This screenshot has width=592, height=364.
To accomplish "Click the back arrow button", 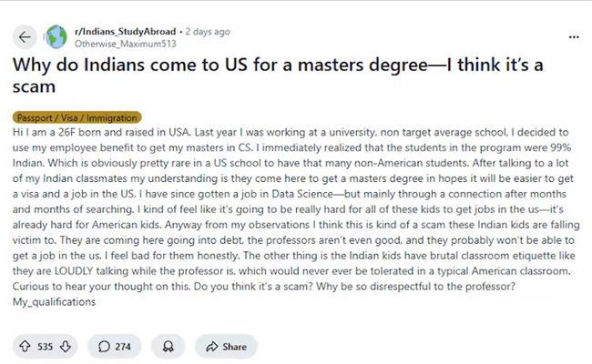I will pos(24,36).
